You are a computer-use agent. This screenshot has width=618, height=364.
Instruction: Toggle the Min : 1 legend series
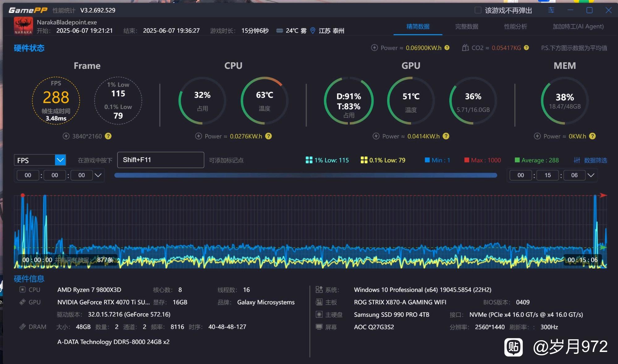437,160
